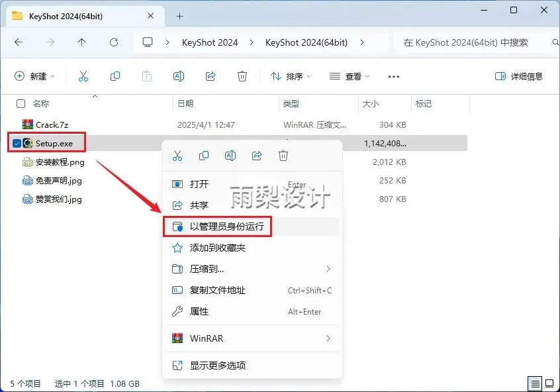
Task: Uncheck the Setup.exe checkbox
Action: (x=17, y=143)
